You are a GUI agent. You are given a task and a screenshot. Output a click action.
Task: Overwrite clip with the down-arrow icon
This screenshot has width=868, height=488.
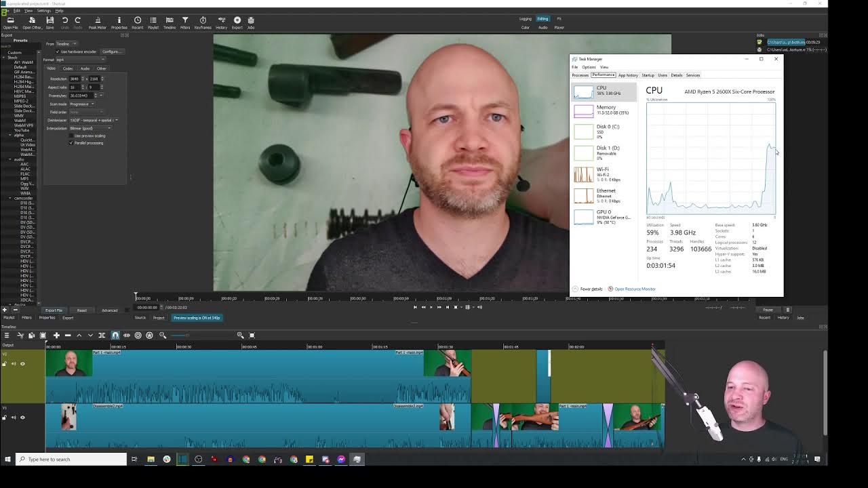(90, 335)
